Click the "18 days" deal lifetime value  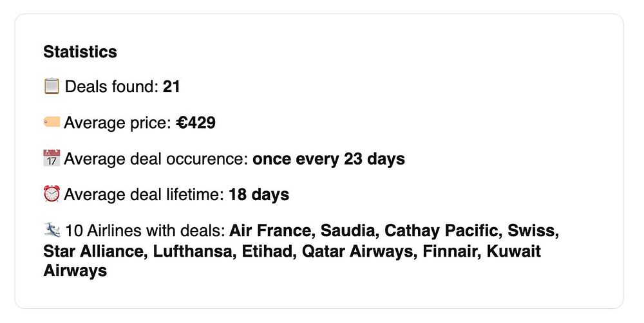(259, 194)
